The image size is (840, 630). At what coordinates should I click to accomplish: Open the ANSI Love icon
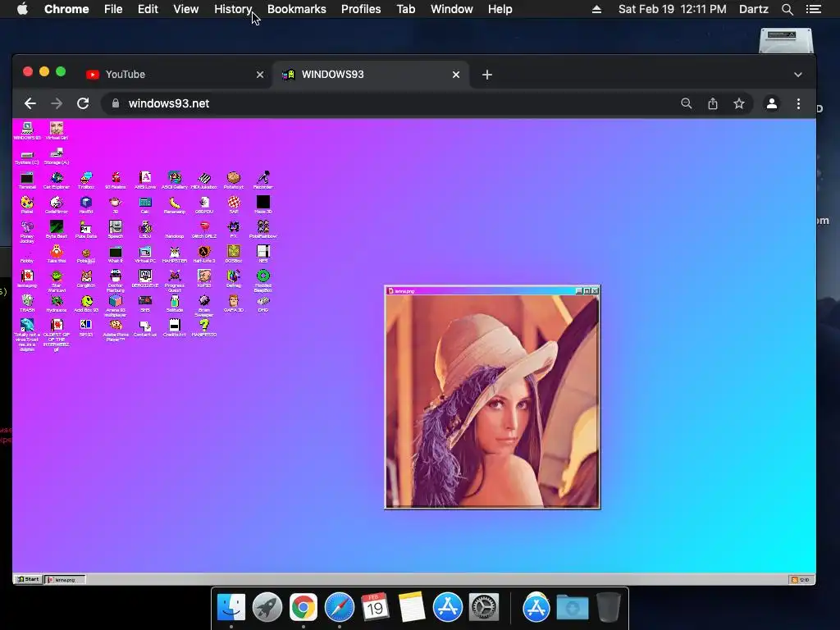144,180
